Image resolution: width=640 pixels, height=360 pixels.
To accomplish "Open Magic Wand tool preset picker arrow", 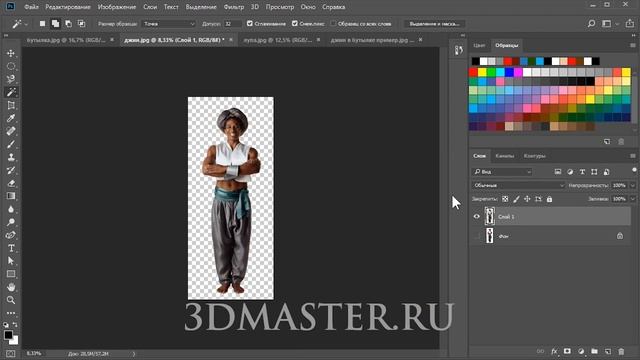I will [27, 24].
